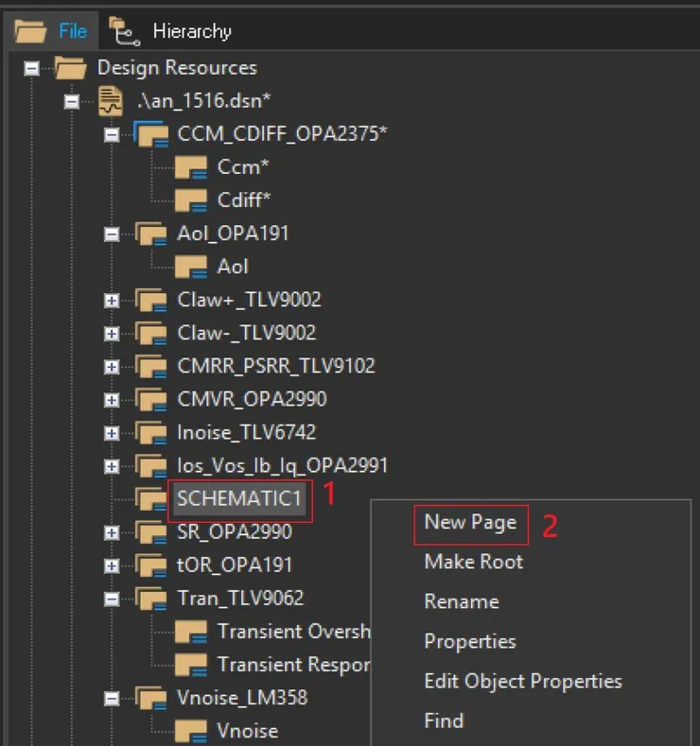Image resolution: width=700 pixels, height=746 pixels.
Task: Click the Transient Response page icon
Action: click(191, 665)
